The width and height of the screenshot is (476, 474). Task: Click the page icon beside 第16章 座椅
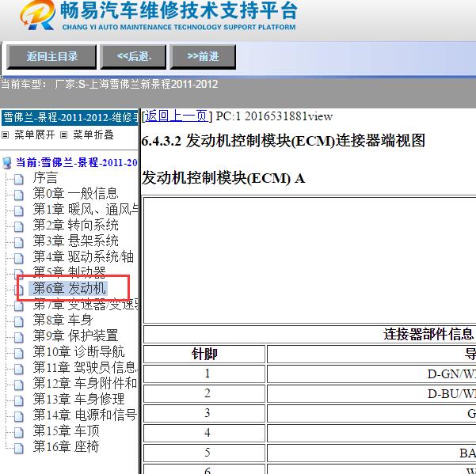point(19,448)
